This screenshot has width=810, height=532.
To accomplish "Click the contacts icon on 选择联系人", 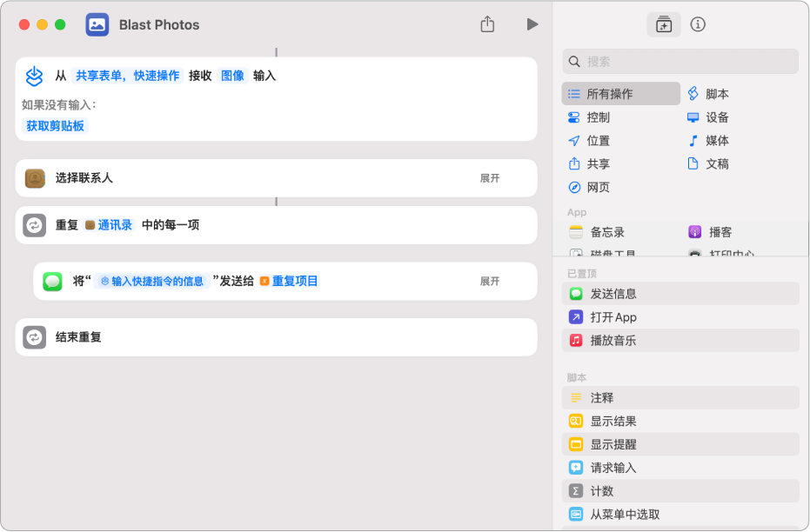I will point(35,178).
